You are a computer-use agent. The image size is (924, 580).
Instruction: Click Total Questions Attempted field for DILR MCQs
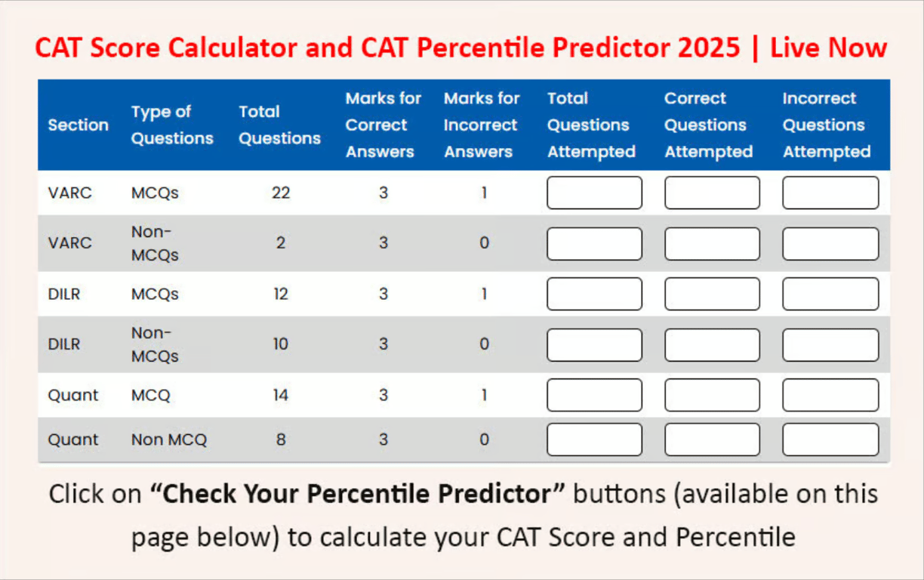pos(593,294)
